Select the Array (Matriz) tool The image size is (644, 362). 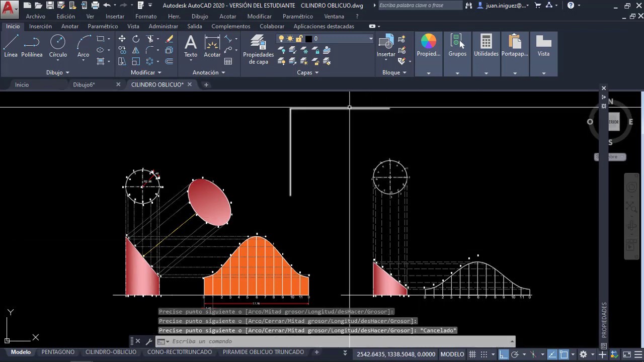pos(150,61)
